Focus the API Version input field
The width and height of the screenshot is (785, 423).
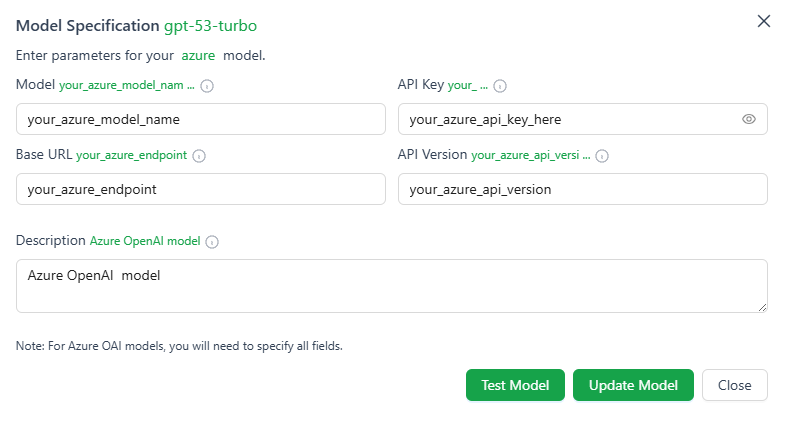pyautogui.click(x=583, y=189)
